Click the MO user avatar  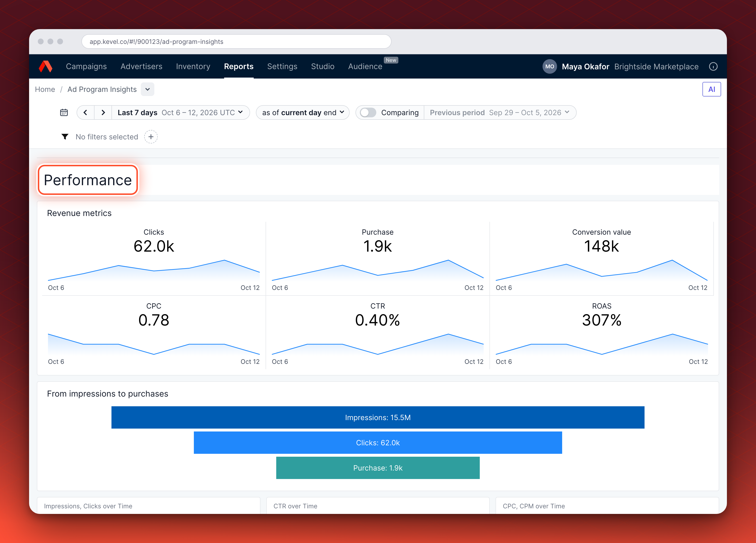[550, 66]
